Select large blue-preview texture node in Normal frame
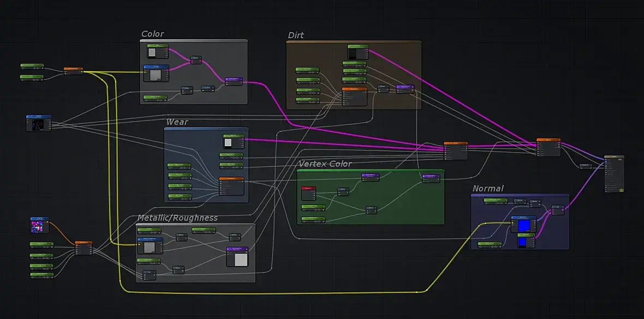This screenshot has width=644, height=319. tap(524, 224)
